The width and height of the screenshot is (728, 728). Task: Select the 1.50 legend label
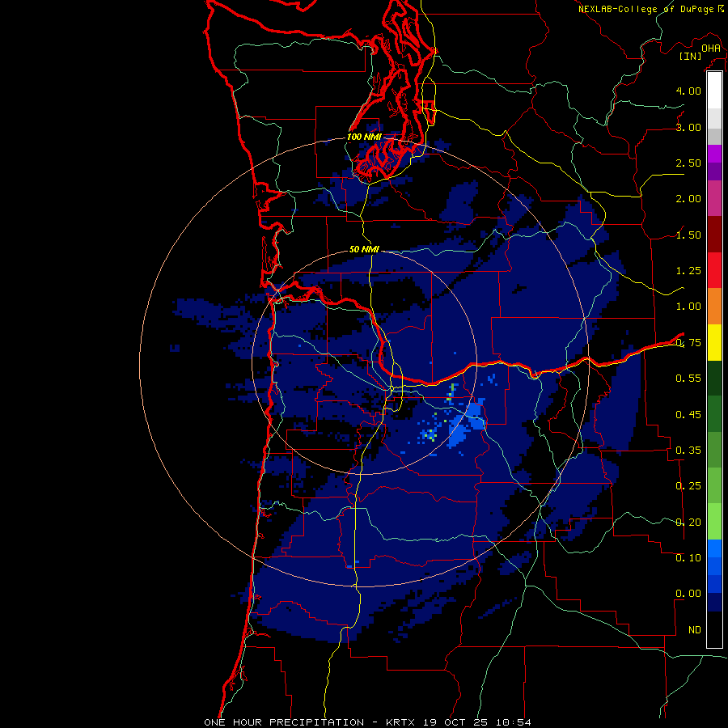(x=688, y=235)
